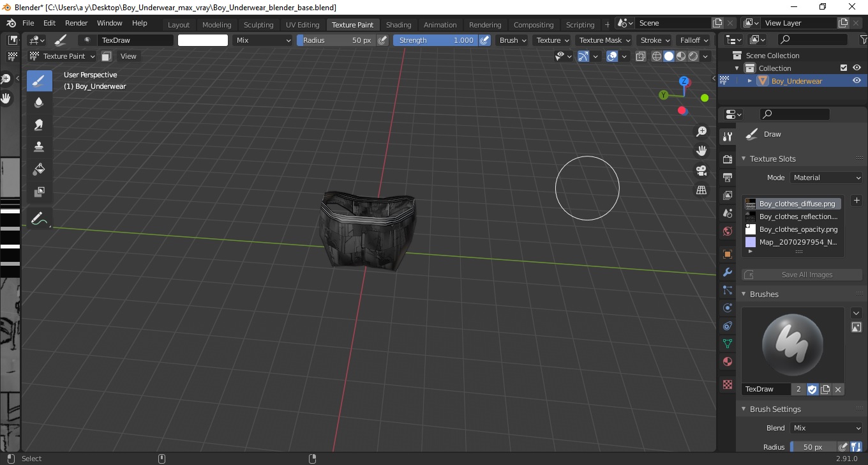
Task: Open the Particles properties tab
Action: click(727, 290)
